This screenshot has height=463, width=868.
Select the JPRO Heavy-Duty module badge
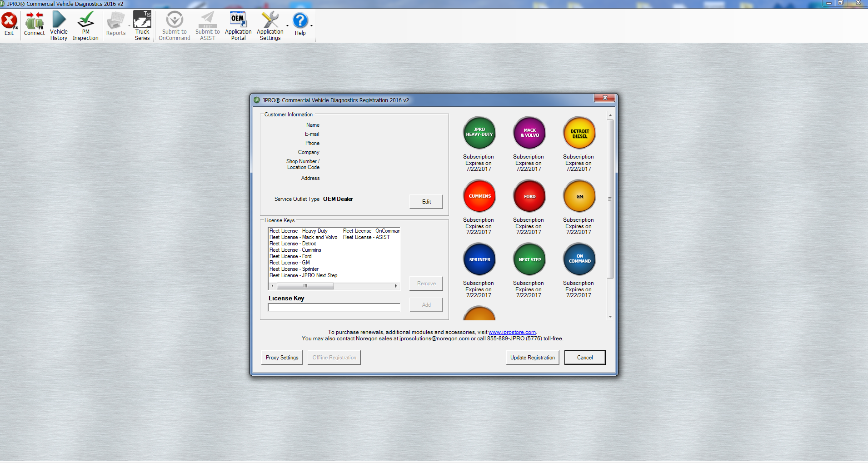[x=479, y=132]
